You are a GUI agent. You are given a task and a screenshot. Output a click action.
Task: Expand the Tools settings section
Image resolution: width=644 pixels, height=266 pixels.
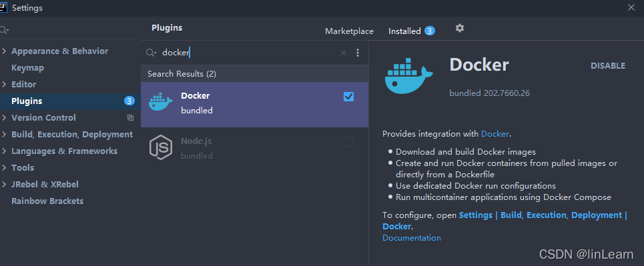click(x=4, y=168)
